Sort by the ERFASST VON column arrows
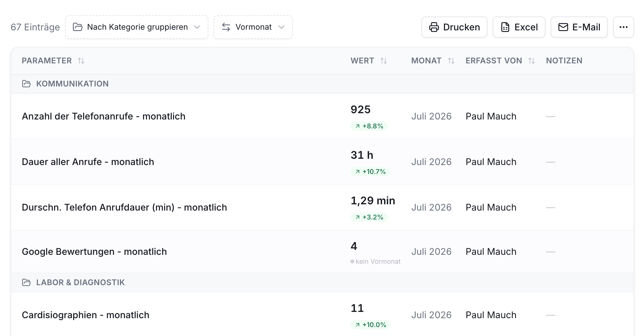 click(532, 61)
